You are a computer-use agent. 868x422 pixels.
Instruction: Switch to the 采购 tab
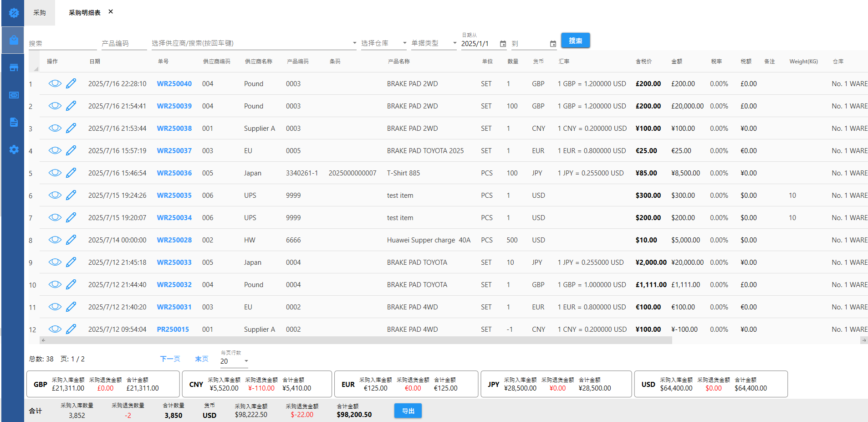pos(40,13)
